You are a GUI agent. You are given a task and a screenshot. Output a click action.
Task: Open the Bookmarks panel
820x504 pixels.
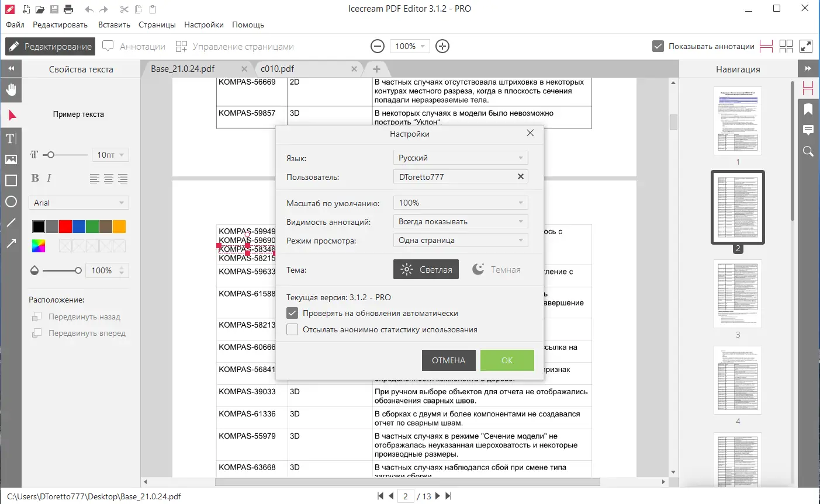808,109
